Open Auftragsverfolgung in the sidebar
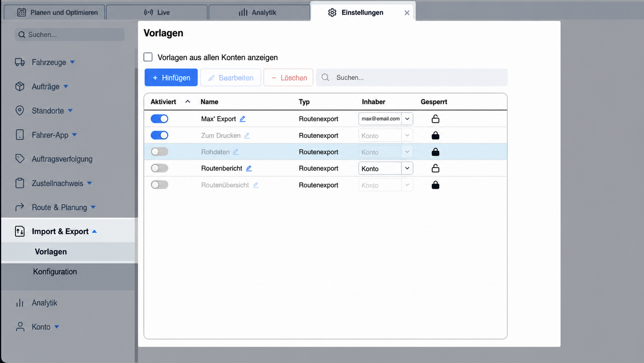Viewport: 644px width, 363px height. (62, 159)
